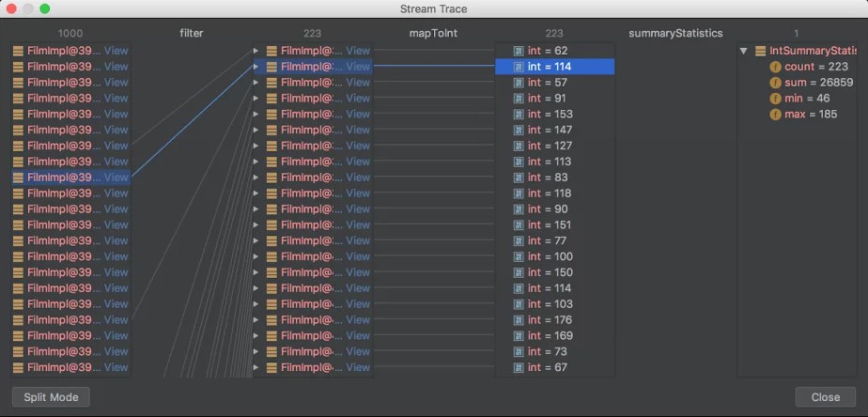
Task: Click the primitive icon beside int = 62
Action: [x=519, y=51]
